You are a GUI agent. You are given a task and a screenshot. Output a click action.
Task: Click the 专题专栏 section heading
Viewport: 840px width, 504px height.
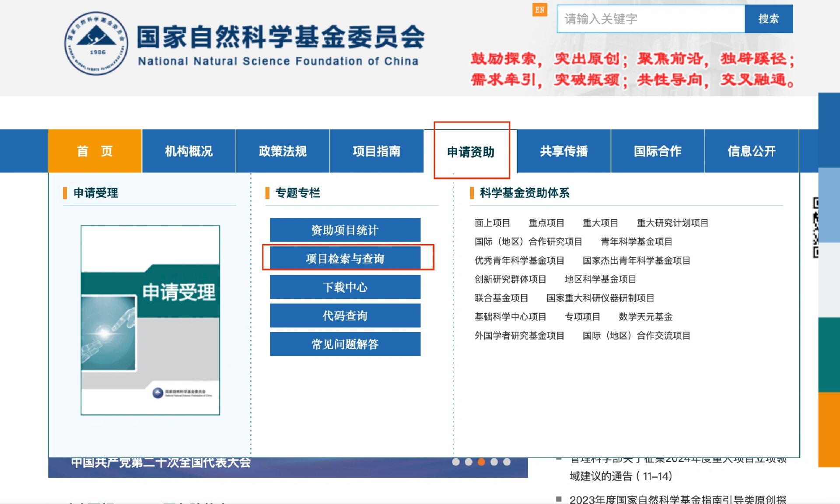[297, 193]
